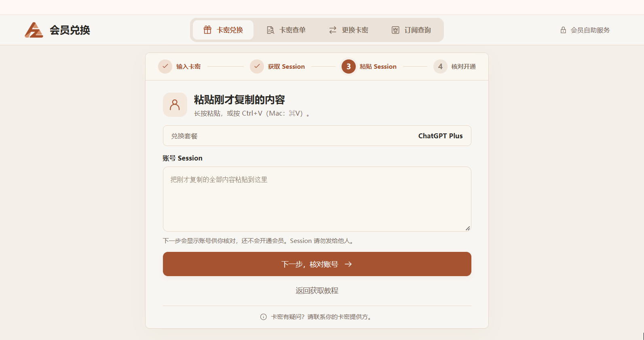Click 下一步，核对账号 button
The width and height of the screenshot is (644, 340).
pos(317,264)
